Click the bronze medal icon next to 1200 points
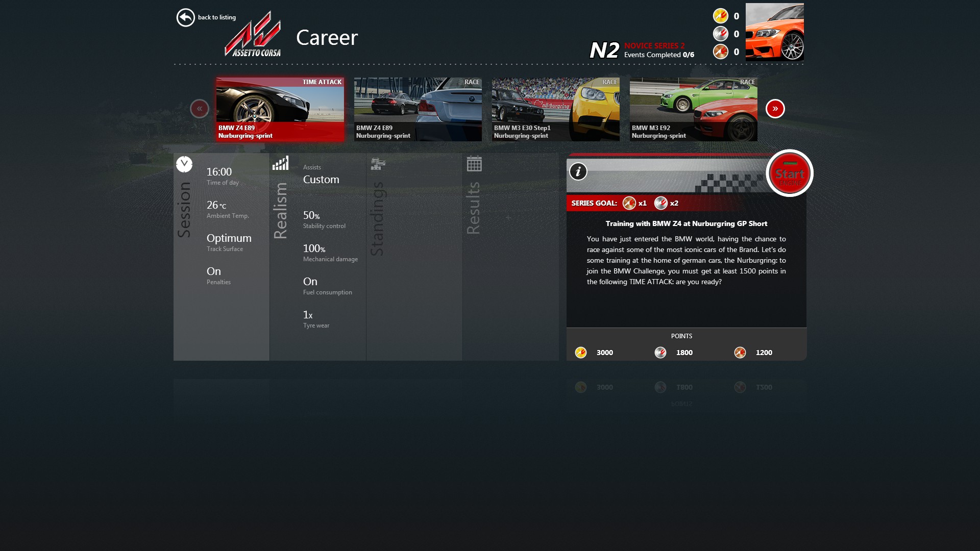 pyautogui.click(x=740, y=353)
